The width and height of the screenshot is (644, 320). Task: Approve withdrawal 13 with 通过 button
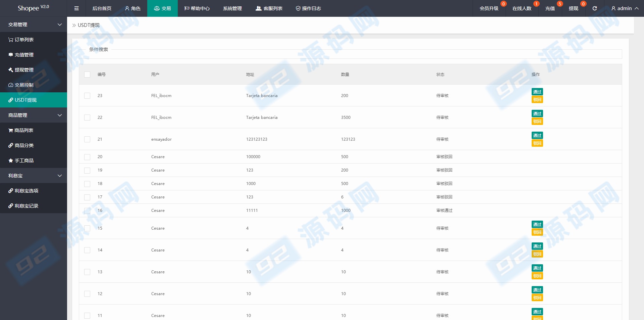pyautogui.click(x=537, y=268)
